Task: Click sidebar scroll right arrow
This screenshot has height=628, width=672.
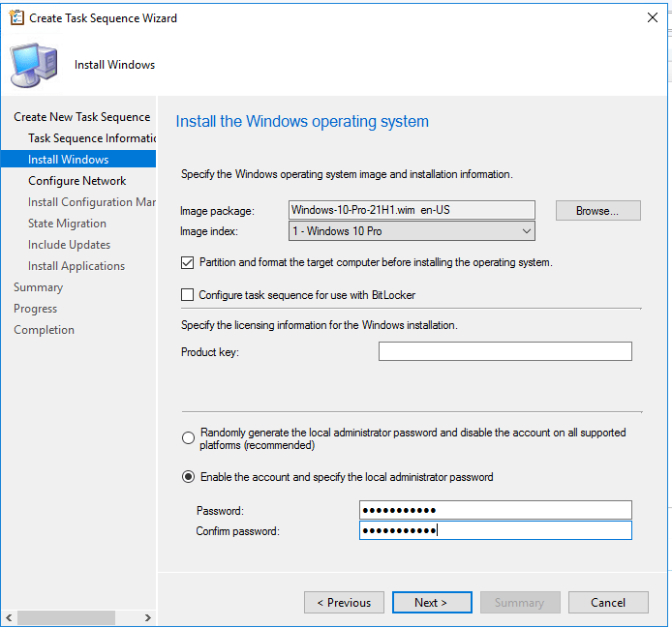Action: click(148, 617)
